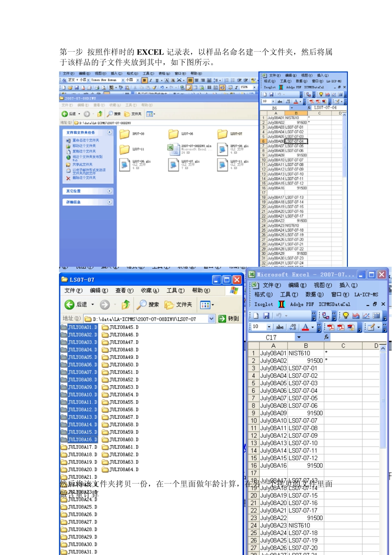Image resolution: width=392 pixels, height=555 pixels.
Task: Open Search (搜索) in LS07-07 Explorer toolbar
Action: pos(148,305)
